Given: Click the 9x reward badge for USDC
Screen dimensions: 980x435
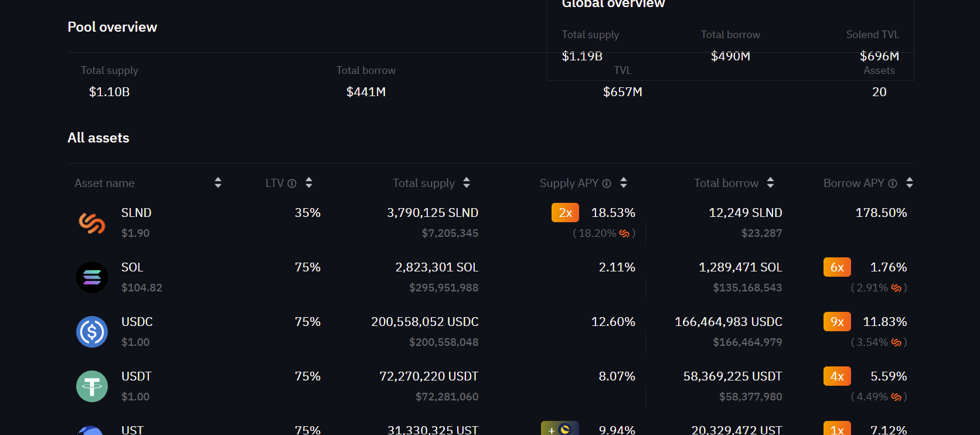Looking at the screenshot, I should [x=837, y=322].
